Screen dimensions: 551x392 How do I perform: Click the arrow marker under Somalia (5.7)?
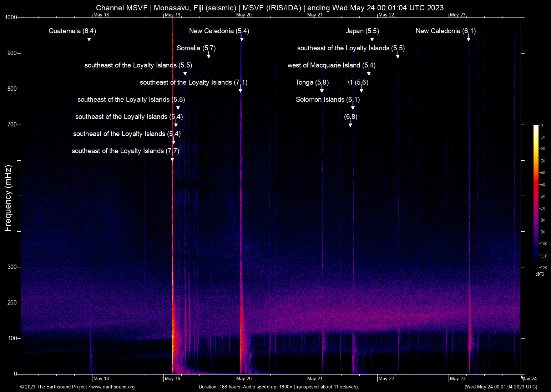pyautogui.click(x=209, y=56)
